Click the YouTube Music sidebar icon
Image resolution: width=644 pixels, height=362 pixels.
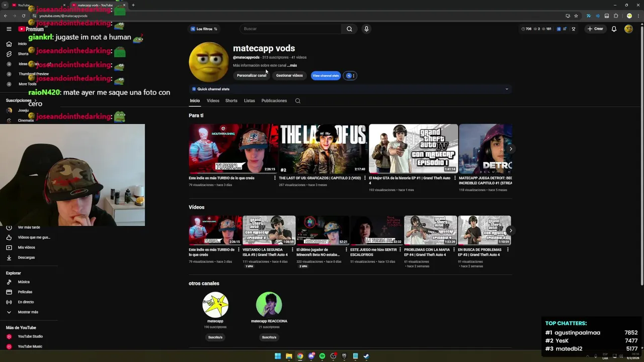[x=9, y=346]
